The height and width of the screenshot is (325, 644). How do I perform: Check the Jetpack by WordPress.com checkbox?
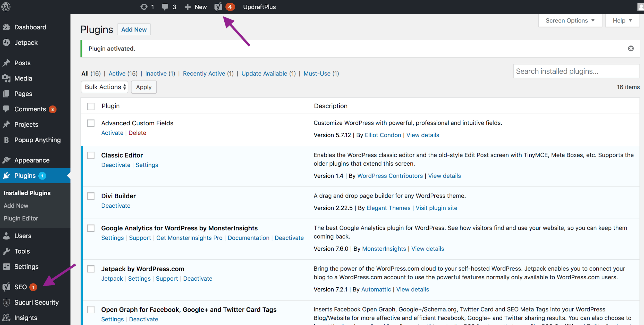(x=91, y=269)
